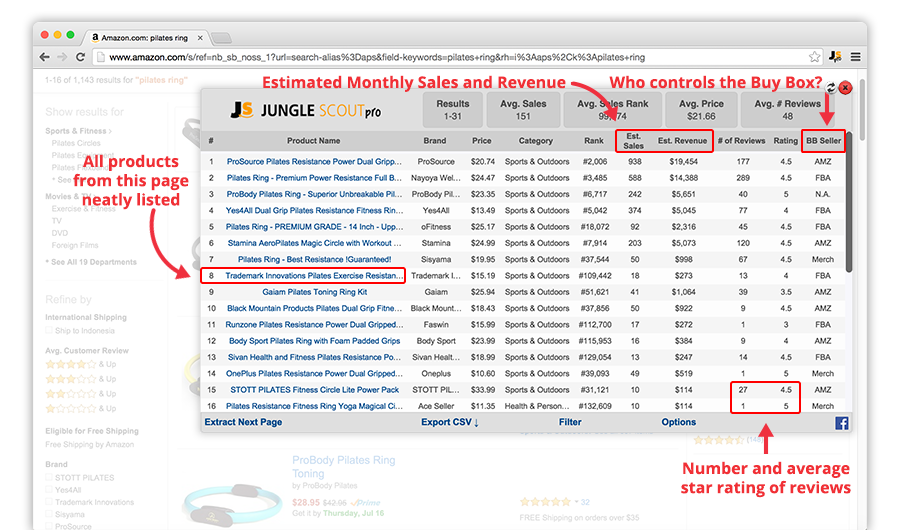Open Stamina AeroPilates Magic Circle link
The height and width of the screenshot is (530, 900).
click(x=314, y=243)
